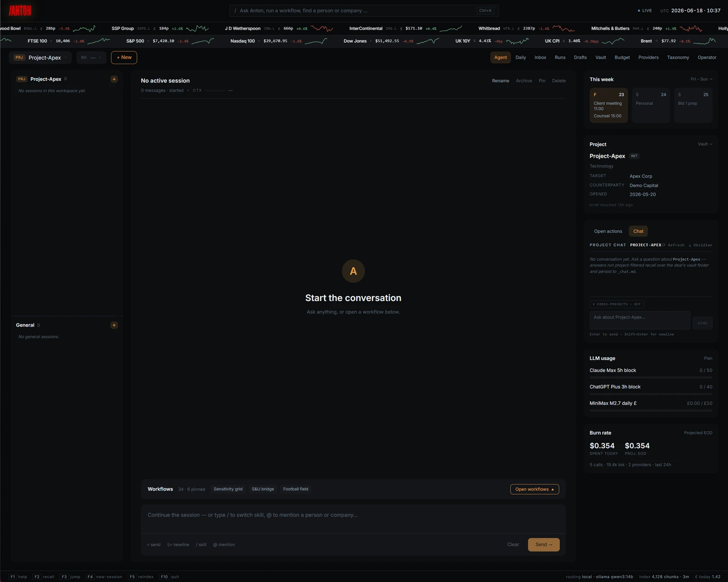Image resolution: width=728 pixels, height=582 pixels.
Task: Open the BD selector dropdown
Action: pos(91,57)
